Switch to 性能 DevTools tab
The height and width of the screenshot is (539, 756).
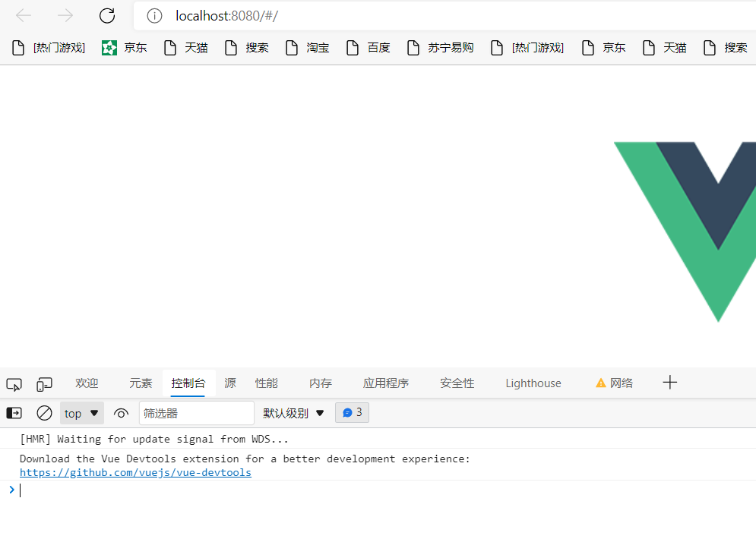coord(267,383)
